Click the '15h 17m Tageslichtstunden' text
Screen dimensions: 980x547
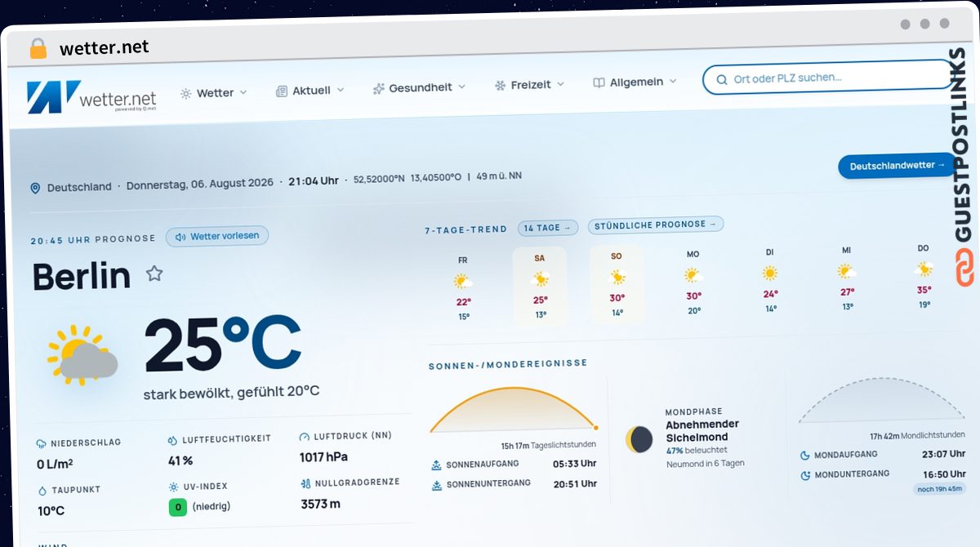[549, 445]
